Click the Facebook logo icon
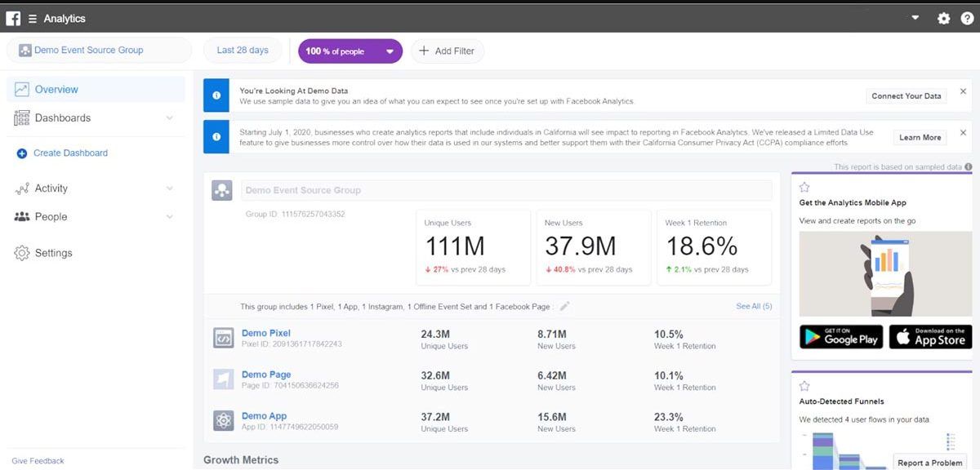The image size is (980, 470). pyautogui.click(x=13, y=18)
